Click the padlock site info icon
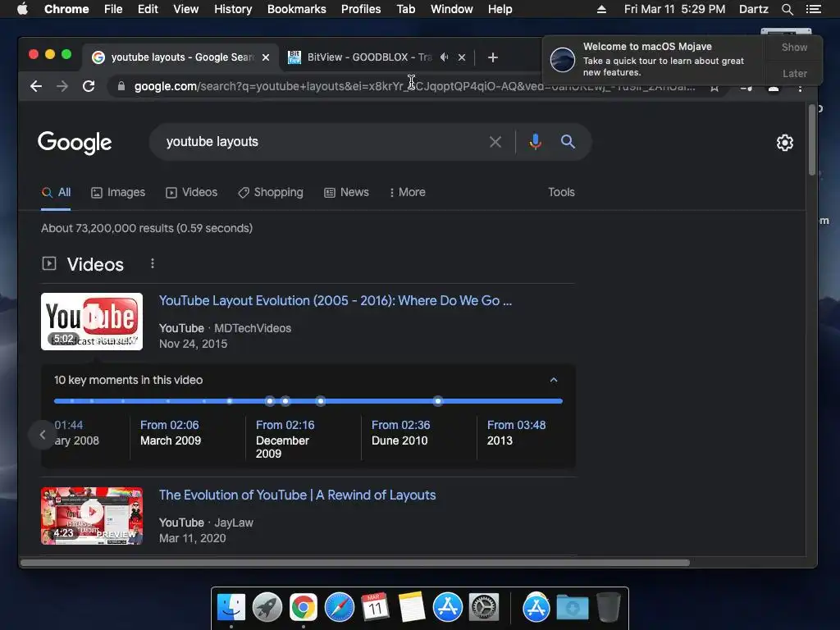840x630 pixels. click(x=121, y=86)
